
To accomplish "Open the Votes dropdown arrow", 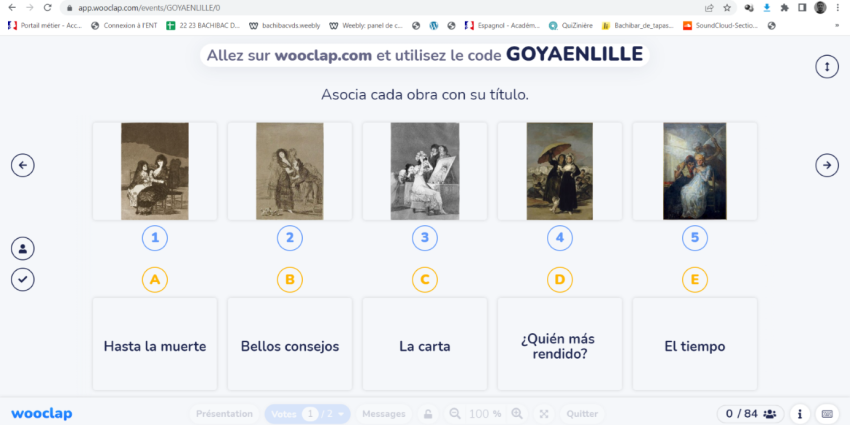I will click(343, 414).
